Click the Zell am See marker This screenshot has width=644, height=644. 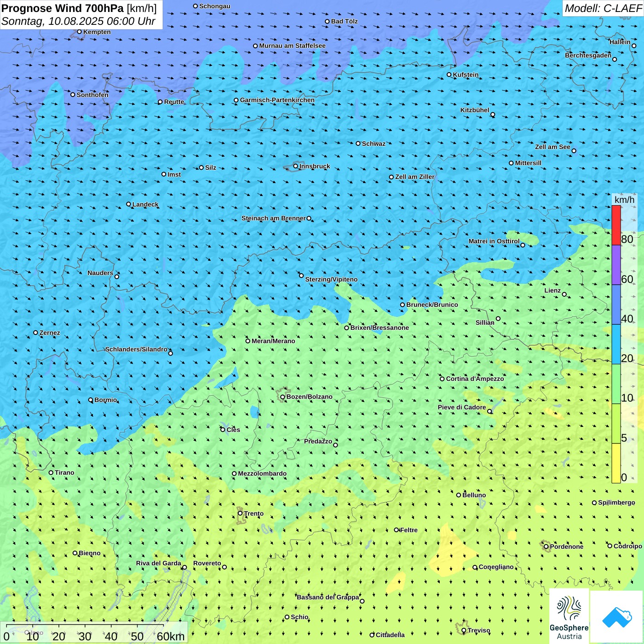(574, 150)
